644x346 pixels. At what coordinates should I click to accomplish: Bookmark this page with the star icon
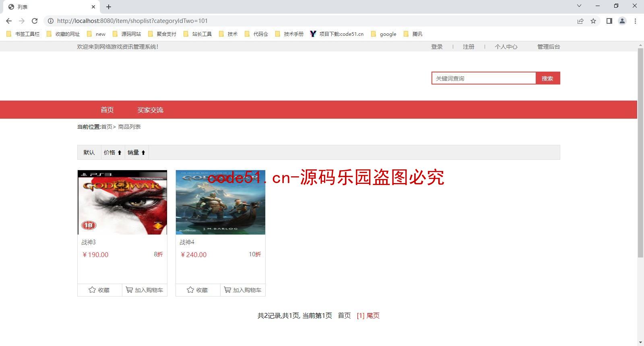593,21
